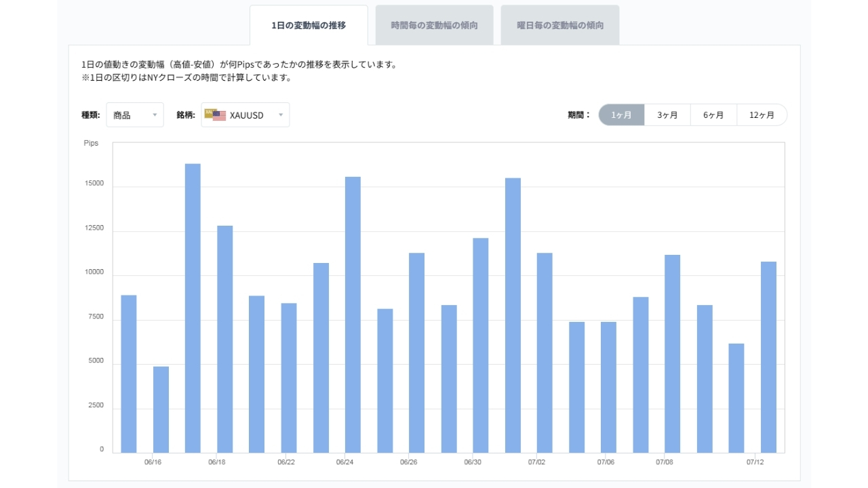Switch to the 1日の変動幅の推移 tab
Viewport: 868px width, 488px height.
click(309, 25)
